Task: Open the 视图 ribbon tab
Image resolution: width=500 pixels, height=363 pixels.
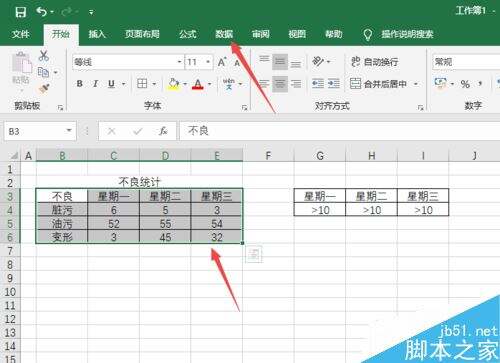Action: pyautogui.click(x=297, y=34)
